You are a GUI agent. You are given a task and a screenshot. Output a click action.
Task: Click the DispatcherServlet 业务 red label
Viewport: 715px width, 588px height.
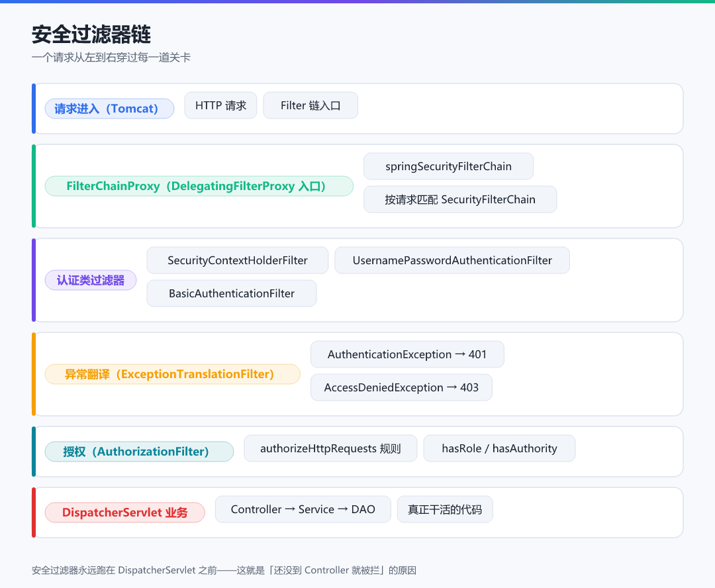[125, 513]
